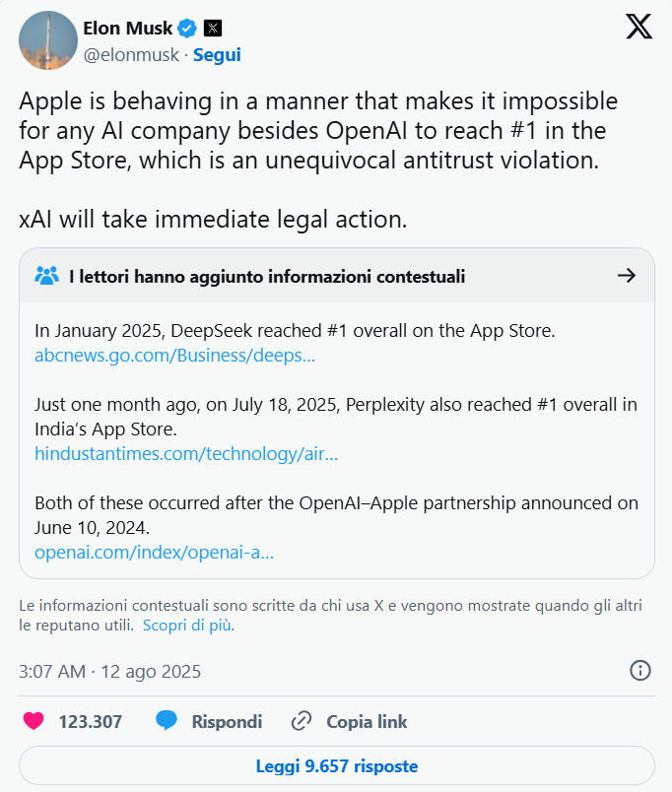Click the copy link chain icon
Viewport: 672px width, 792px height.
302,721
